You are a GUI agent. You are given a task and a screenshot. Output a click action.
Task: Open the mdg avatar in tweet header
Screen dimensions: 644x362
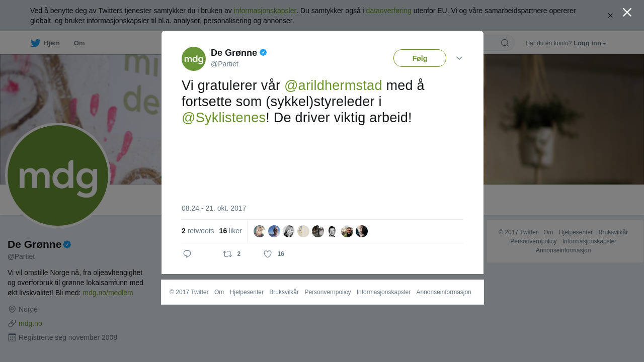coord(194,59)
